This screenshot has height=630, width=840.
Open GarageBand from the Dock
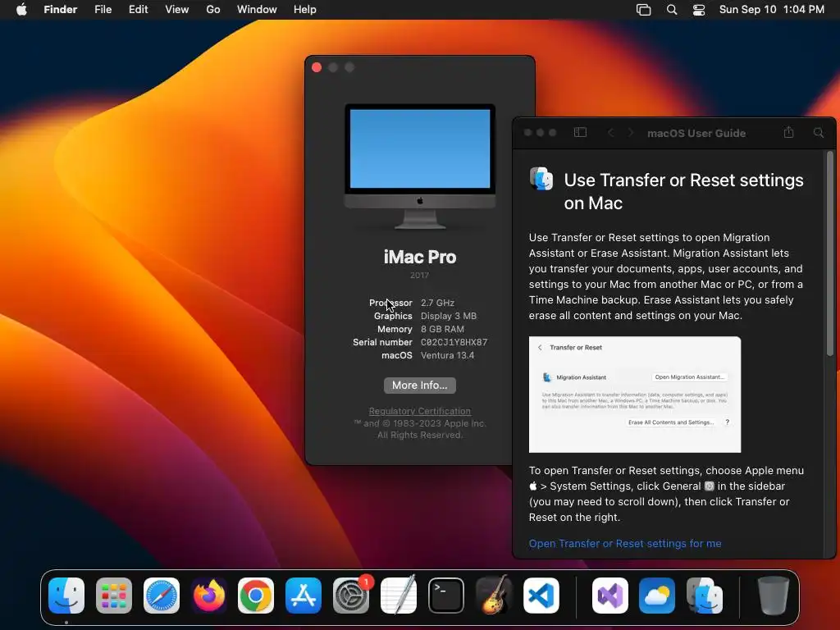coord(493,596)
